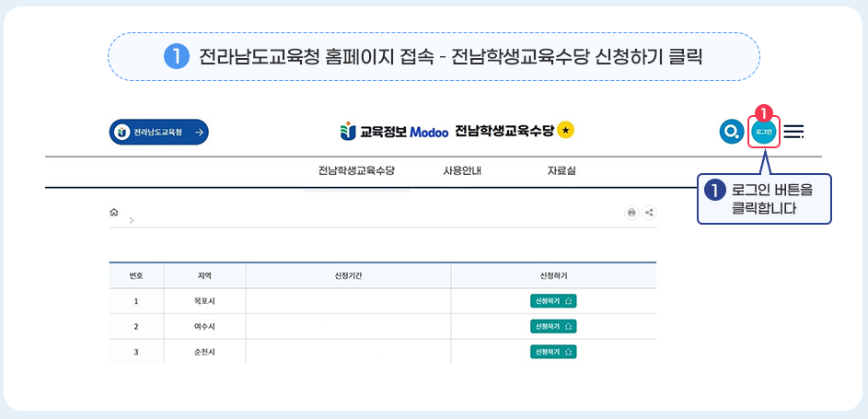868x419 pixels.
Task: Click 신청하기 button for 목포시
Action: [553, 301]
